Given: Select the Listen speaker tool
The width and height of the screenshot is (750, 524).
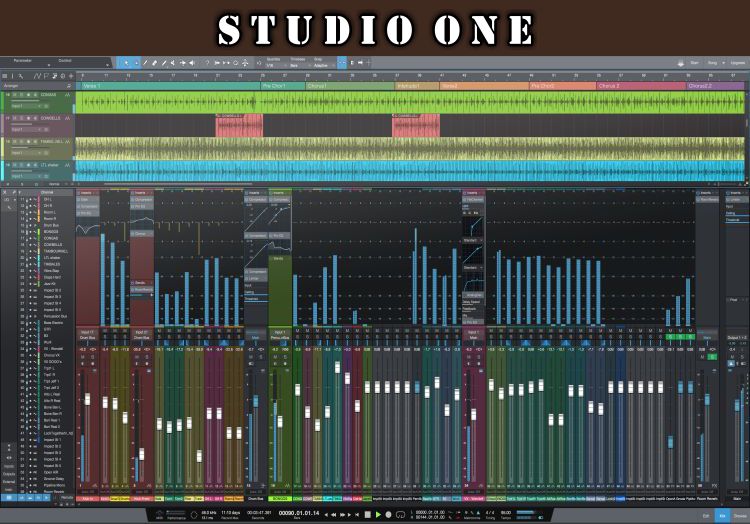Looking at the screenshot, I should (192, 63).
